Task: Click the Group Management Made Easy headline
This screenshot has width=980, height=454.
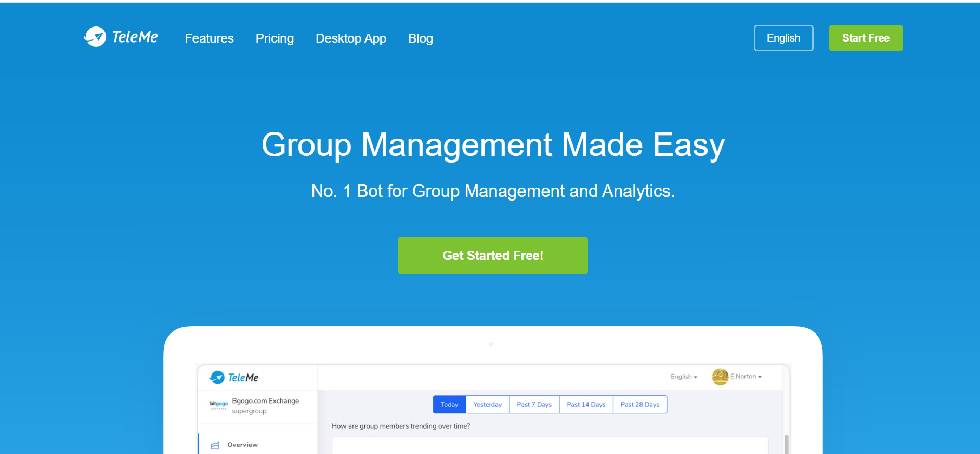Action: (493, 144)
